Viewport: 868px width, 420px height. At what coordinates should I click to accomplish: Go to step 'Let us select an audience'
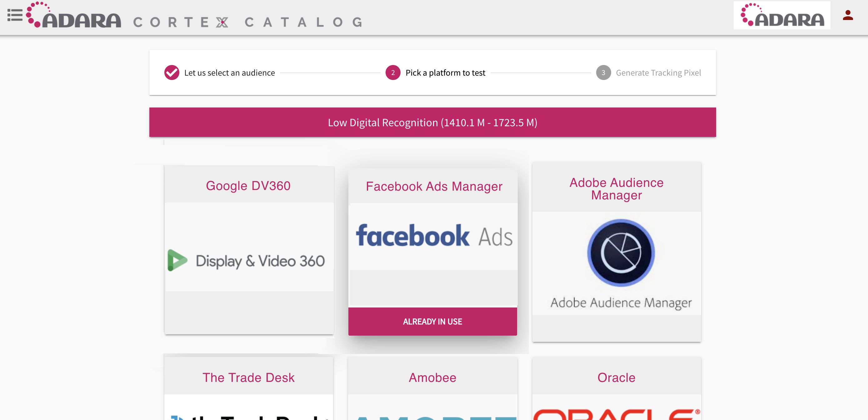229,73
